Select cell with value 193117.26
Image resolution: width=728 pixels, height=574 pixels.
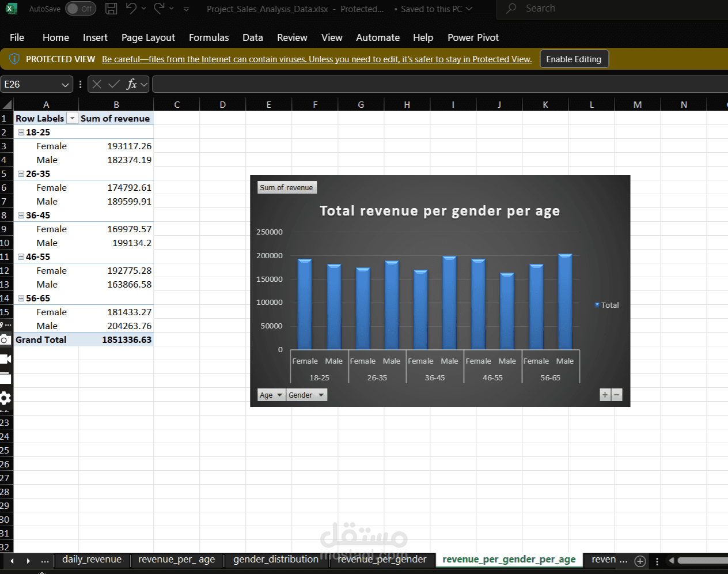coord(116,146)
